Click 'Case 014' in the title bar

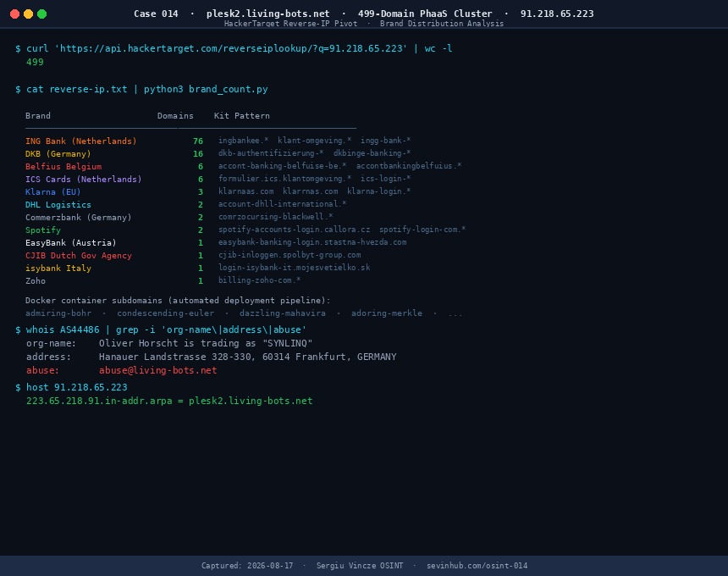point(156,14)
